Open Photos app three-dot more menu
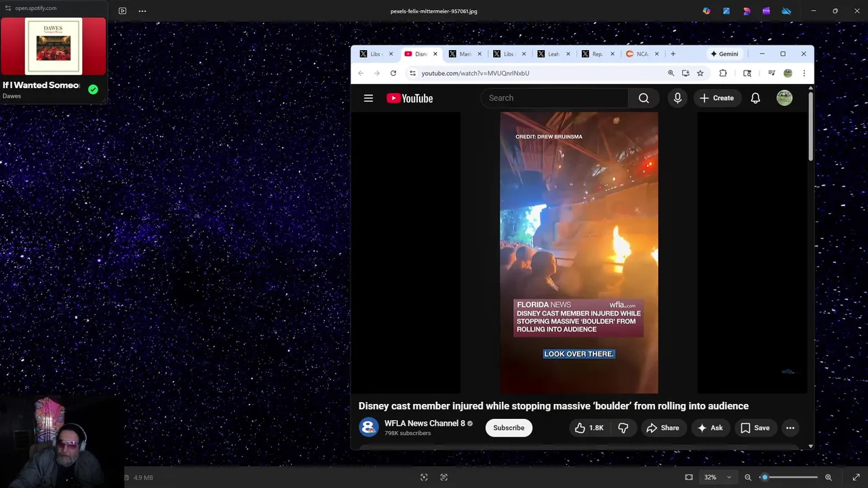 142,11
